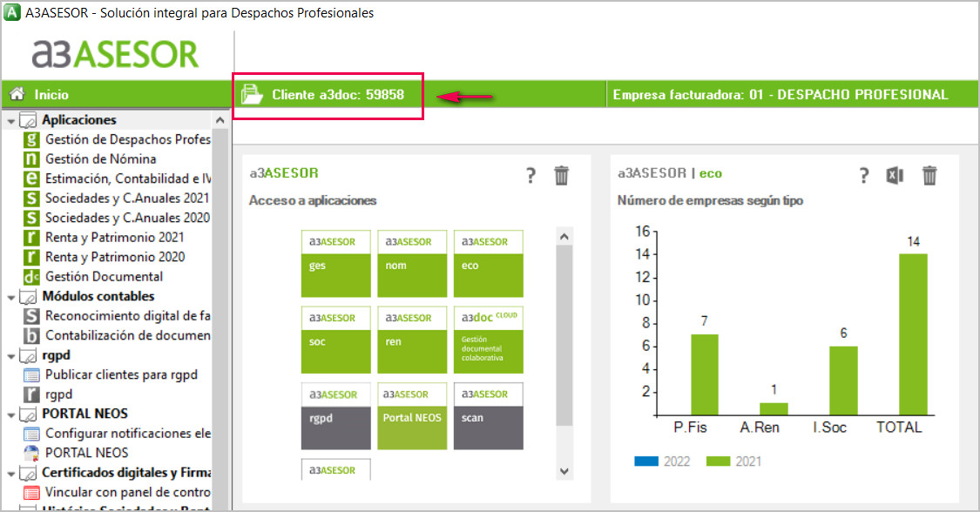
Task: Click the Renta y Patrimonio 2021 icon
Action: pos(31,237)
